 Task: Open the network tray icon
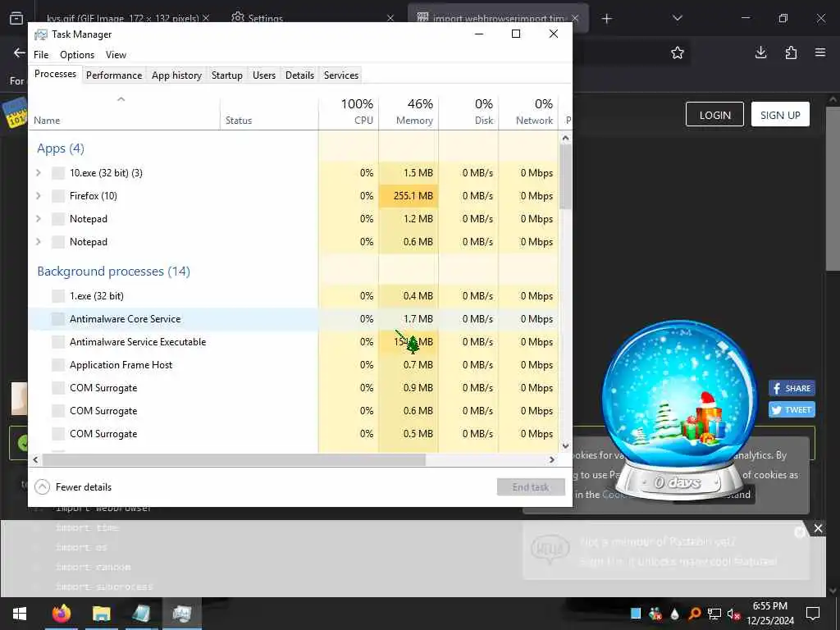tap(714, 614)
